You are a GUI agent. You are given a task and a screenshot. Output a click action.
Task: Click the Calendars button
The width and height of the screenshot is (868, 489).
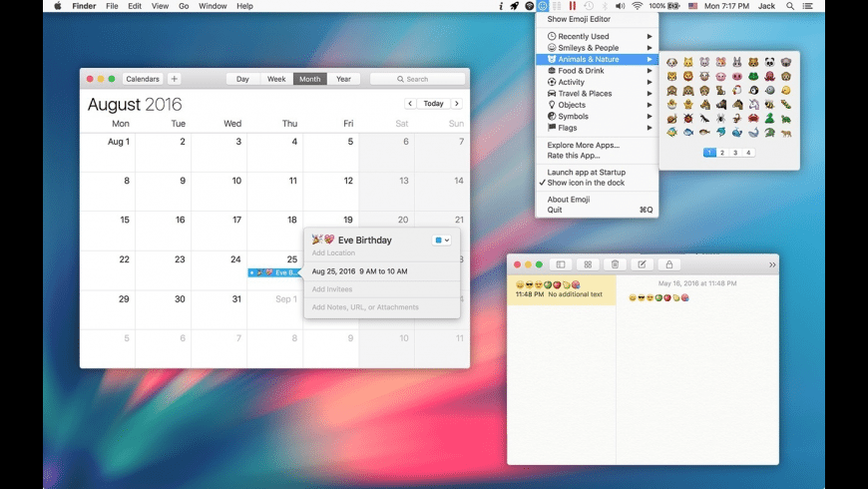(x=143, y=79)
